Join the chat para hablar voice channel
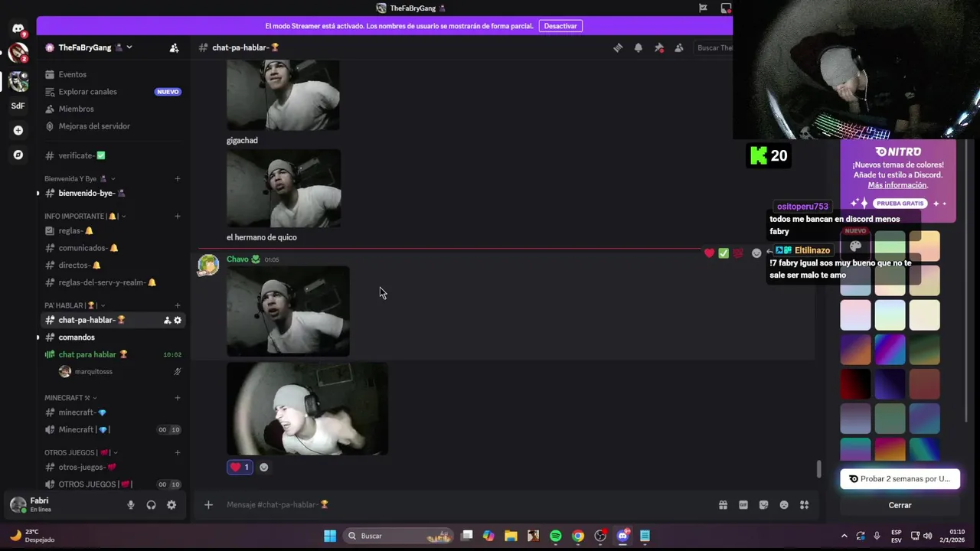The image size is (980, 551). [x=113, y=354]
